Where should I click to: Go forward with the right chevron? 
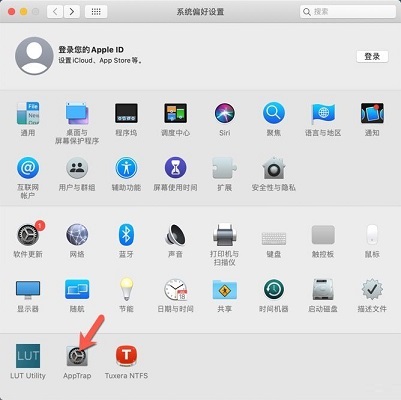tap(71, 12)
